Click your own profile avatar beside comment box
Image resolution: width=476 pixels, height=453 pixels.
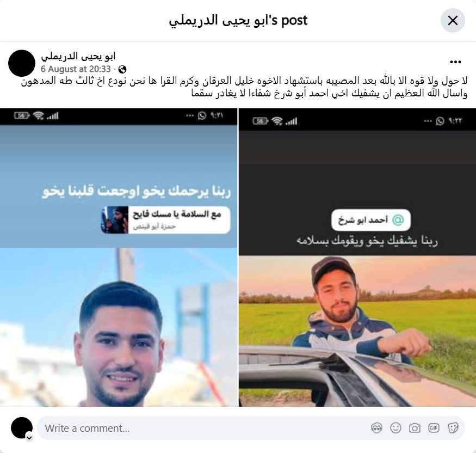[22, 428]
